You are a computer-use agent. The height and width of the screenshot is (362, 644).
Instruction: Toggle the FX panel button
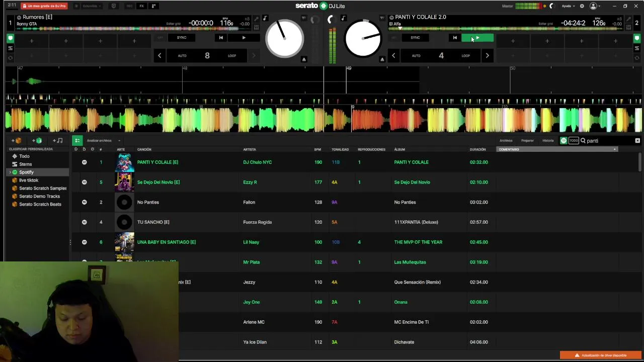(141, 6)
